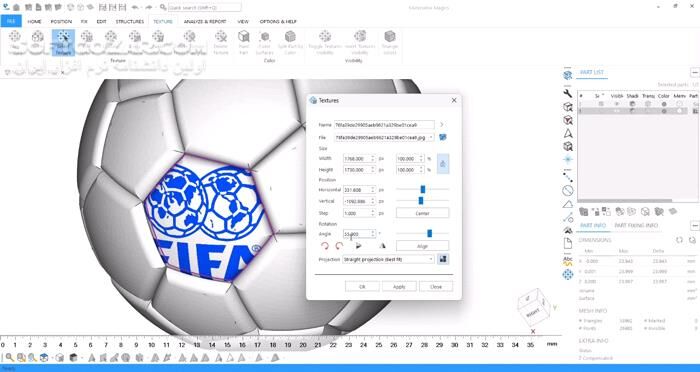700x372 pixels.
Task: Click the Width pixel value stepper
Action: click(373, 159)
